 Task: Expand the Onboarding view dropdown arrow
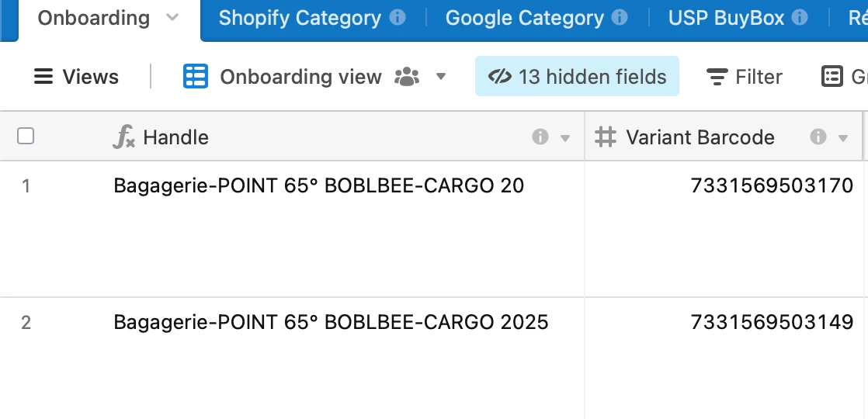coord(441,76)
